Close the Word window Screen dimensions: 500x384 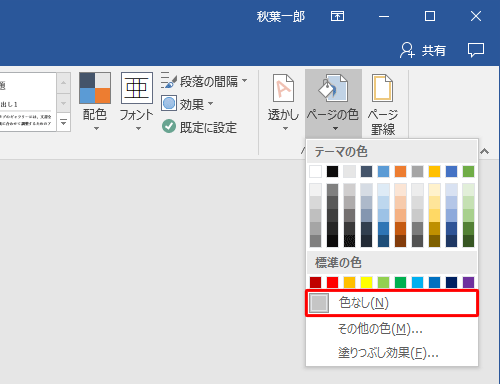point(476,16)
